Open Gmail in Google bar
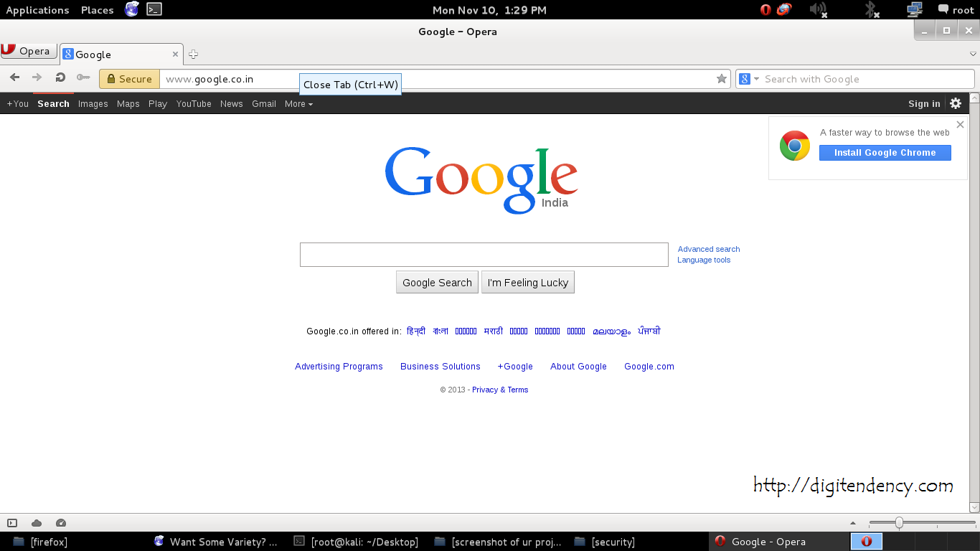980x551 pixels. click(264, 104)
